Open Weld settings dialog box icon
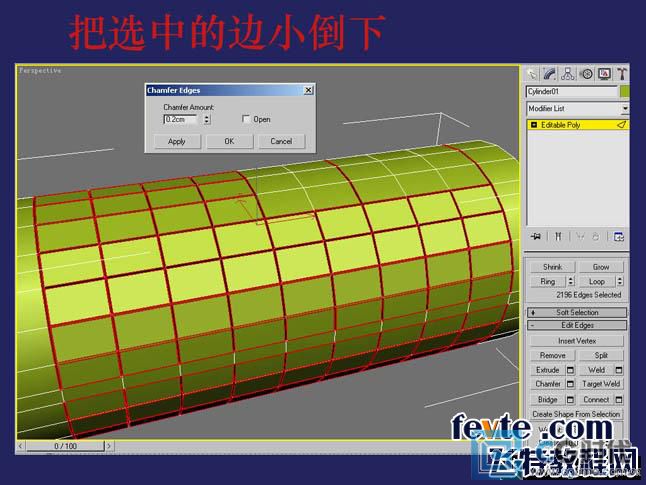646x485 pixels. coord(619,370)
